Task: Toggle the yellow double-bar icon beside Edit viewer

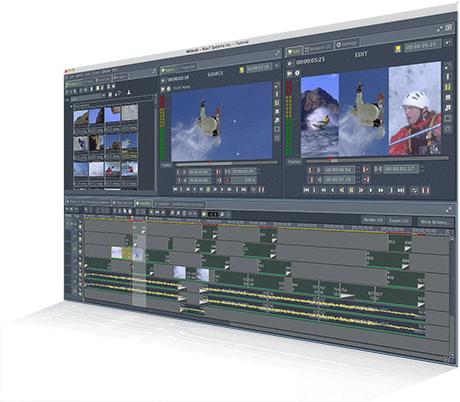Action: coord(448,87)
